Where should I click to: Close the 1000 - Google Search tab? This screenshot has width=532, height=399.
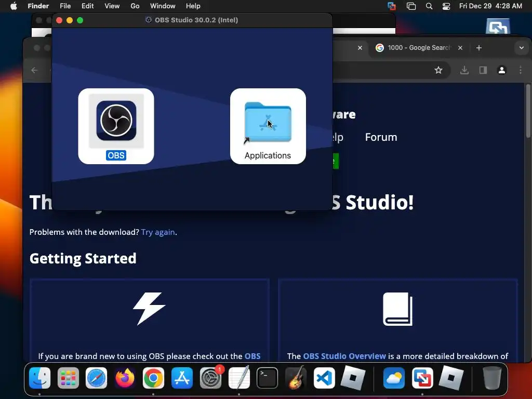click(x=460, y=48)
